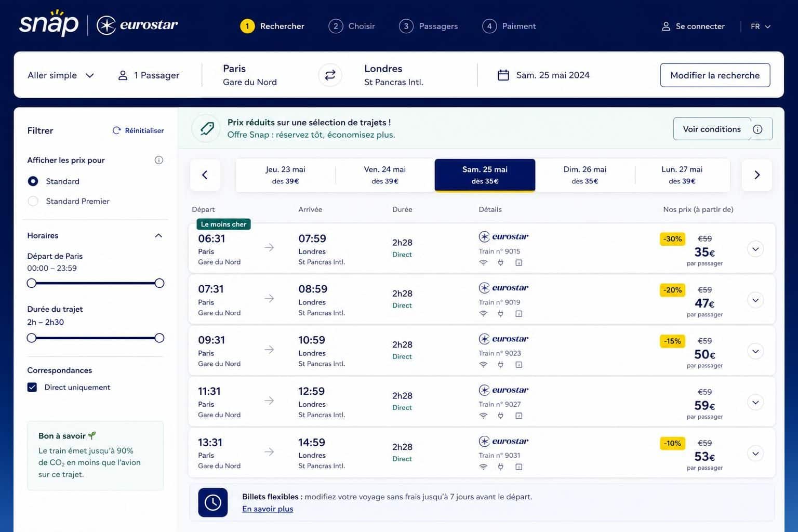Select the Standard Premier radio button
Viewport: 798px width, 532px height.
pos(33,201)
